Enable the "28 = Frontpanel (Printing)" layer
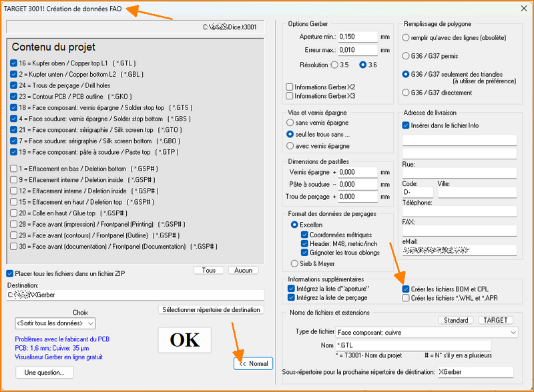The width and height of the screenshot is (534, 392). point(15,224)
